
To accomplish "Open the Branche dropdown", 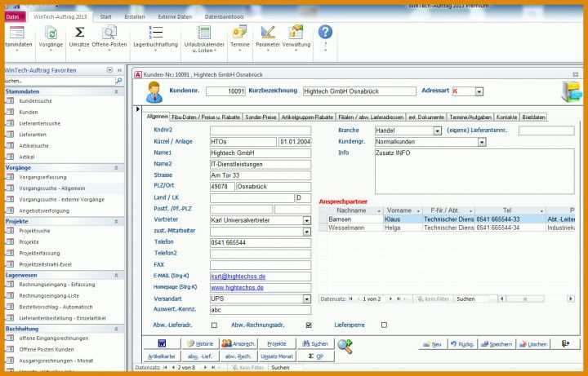I will pyautogui.click(x=437, y=130).
